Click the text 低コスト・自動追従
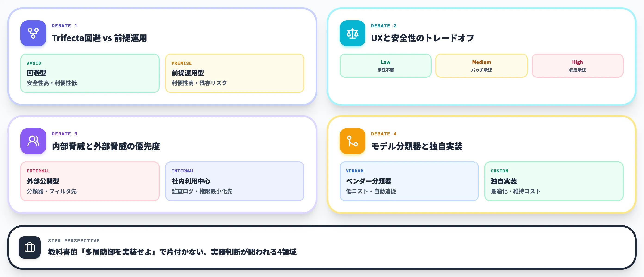This screenshot has height=277, width=644. [371, 191]
